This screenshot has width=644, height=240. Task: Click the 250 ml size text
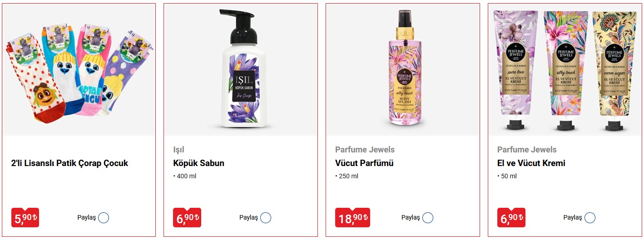click(x=348, y=176)
